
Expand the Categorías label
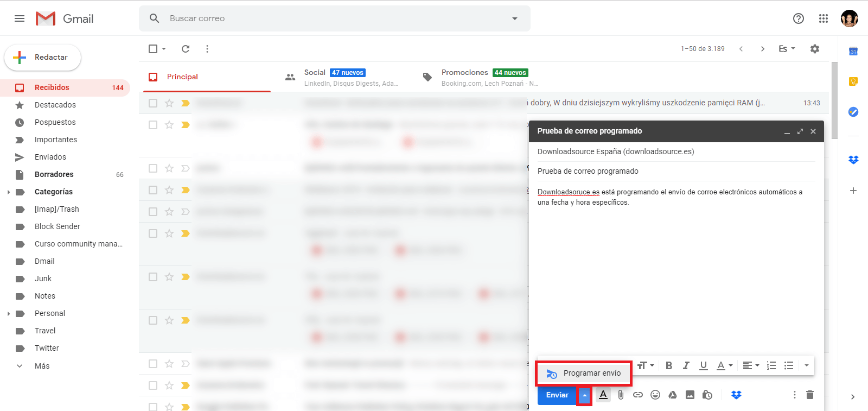pos(8,192)
